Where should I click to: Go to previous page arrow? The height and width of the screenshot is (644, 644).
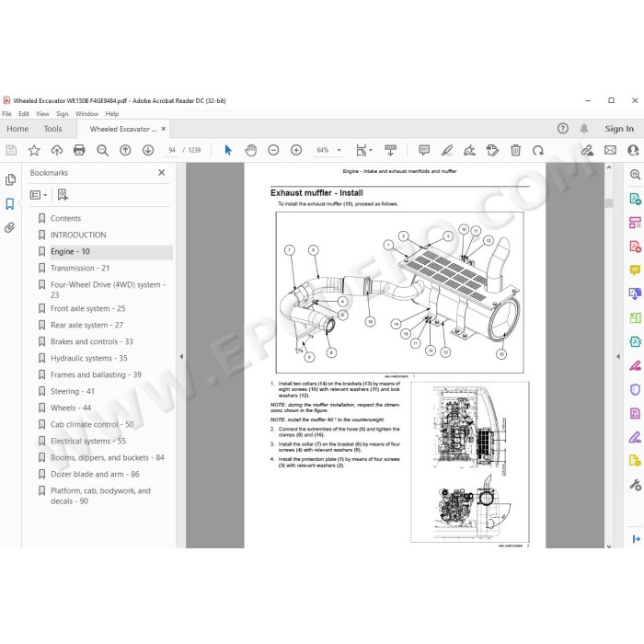point(125,150)
